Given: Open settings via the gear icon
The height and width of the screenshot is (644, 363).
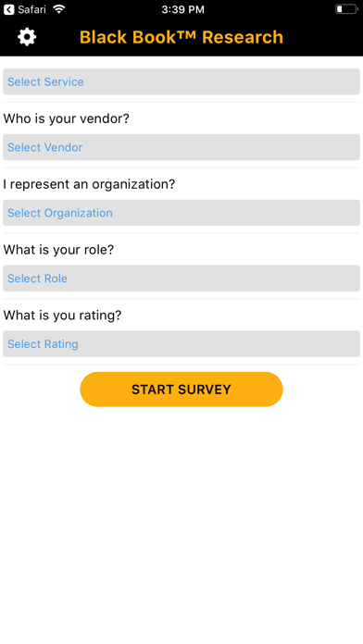Looking at the screenshot, I should pyautogui.click(x=27, y=37).
